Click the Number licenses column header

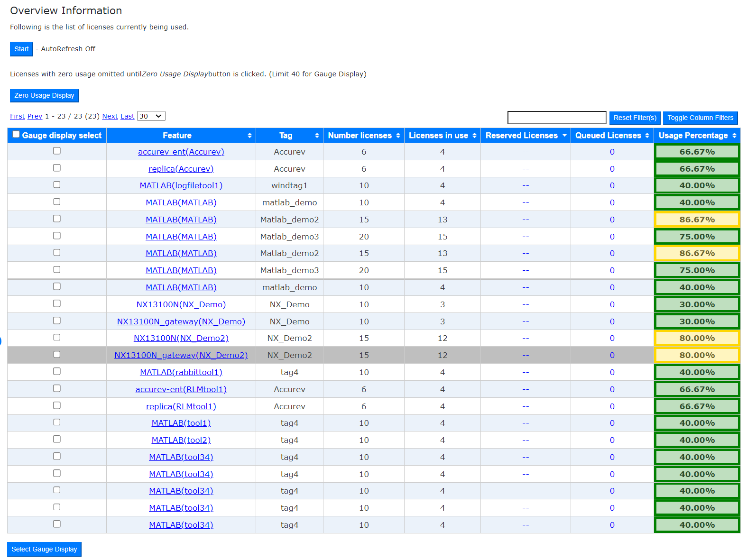(x=364, y=136)
